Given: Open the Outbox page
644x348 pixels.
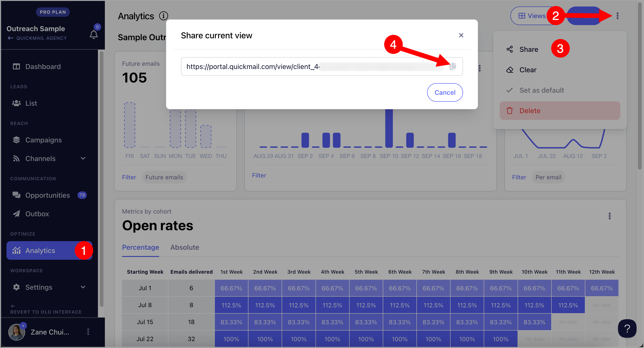Looking at the screenshot, I should pyautogui.click(x=49, y=214).
